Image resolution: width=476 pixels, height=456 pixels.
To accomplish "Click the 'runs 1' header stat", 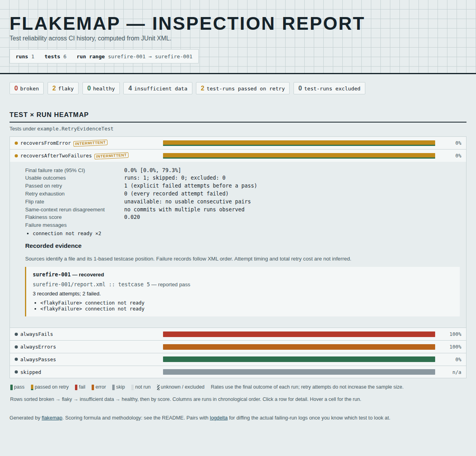I will [x=25, y=57].
